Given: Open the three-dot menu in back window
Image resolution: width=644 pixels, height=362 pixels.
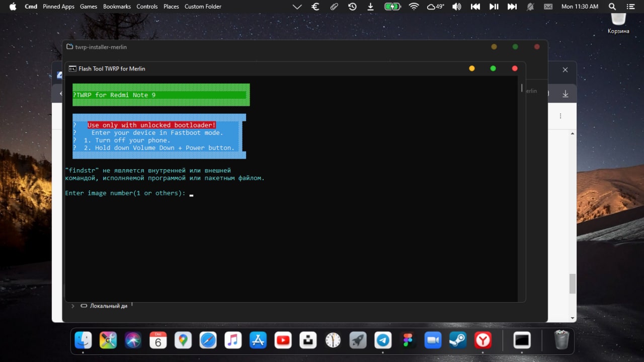Looking at the screenshot, I should [560, 116].
